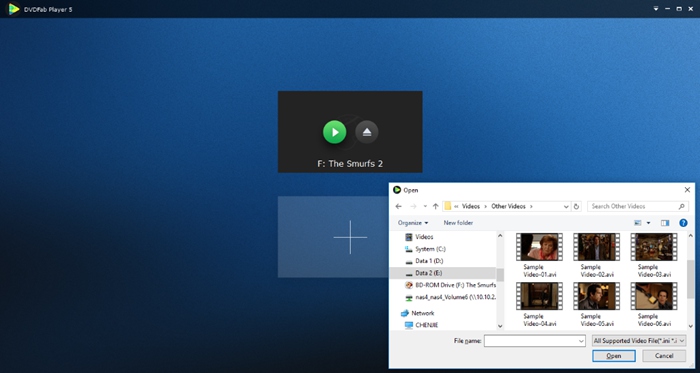Go forward in the Open dialog
700x373 pixels.
pyautogui.click(x=413, y=207)
